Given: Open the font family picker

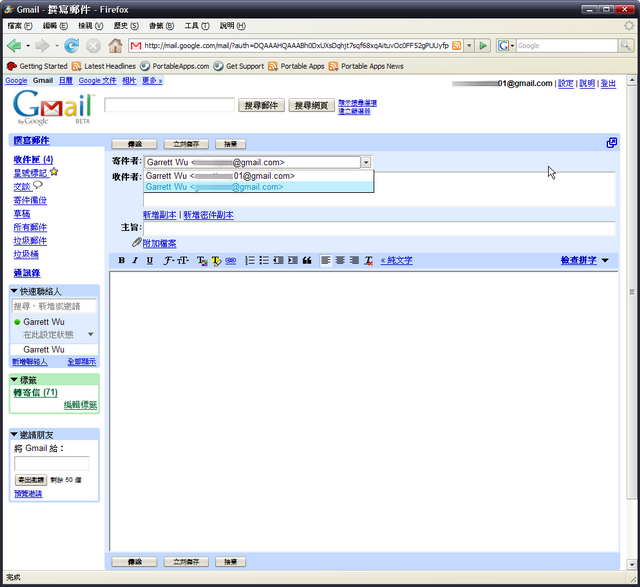Looking at the screenshot, I should click(x=169, y=260).
